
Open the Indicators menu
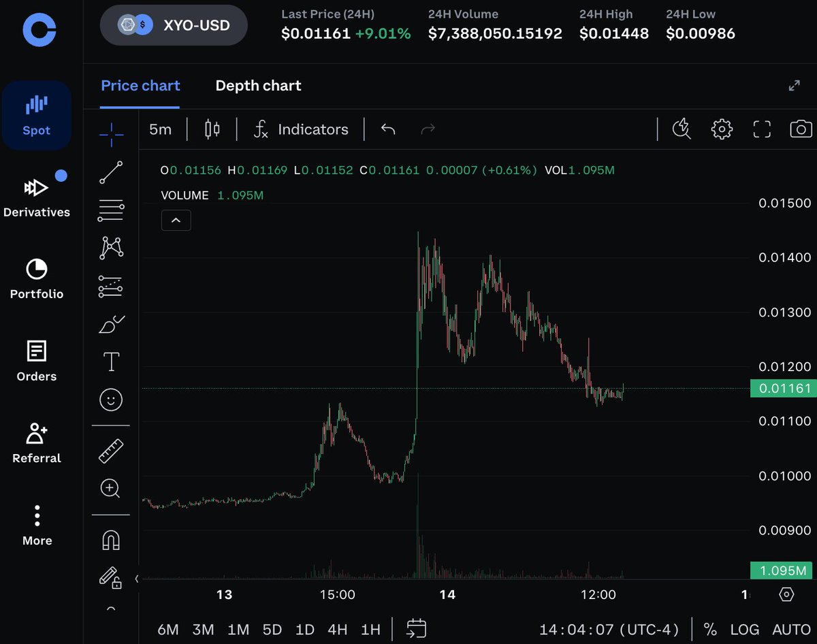pyautogui.click(x=300, y=129)
